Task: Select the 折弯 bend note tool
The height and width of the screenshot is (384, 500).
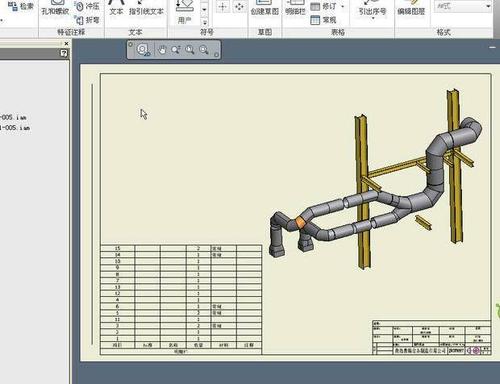Action: (87, 20)
